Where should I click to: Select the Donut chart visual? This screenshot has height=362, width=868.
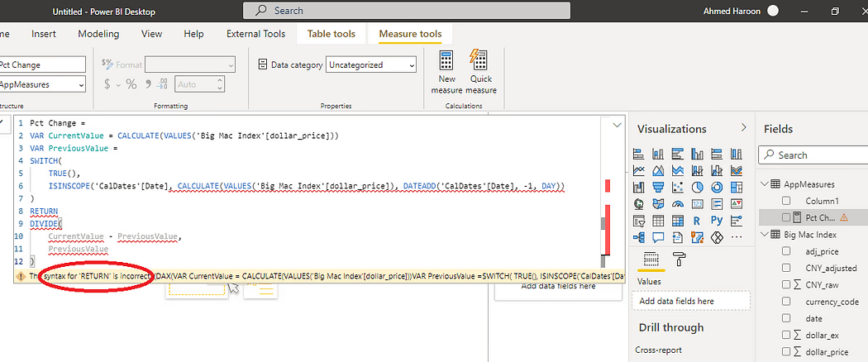point(717,187)
